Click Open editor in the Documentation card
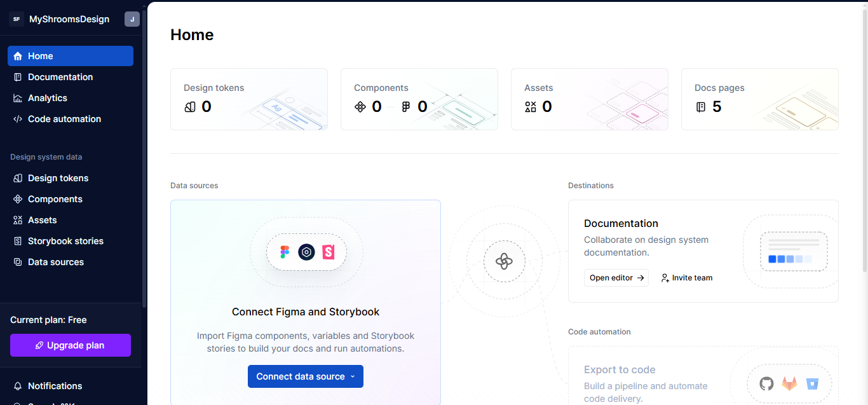The height and width of the screenshot is (405, 868). tap(616, 278)
